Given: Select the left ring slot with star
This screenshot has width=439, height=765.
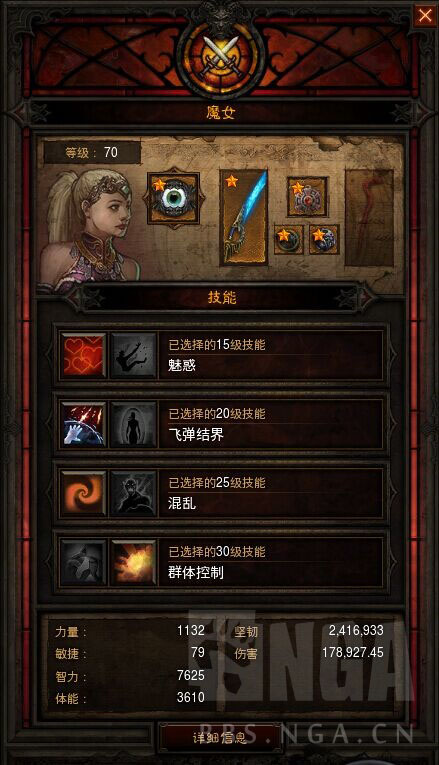Looking at the screenshot, I should pos(288,240).
